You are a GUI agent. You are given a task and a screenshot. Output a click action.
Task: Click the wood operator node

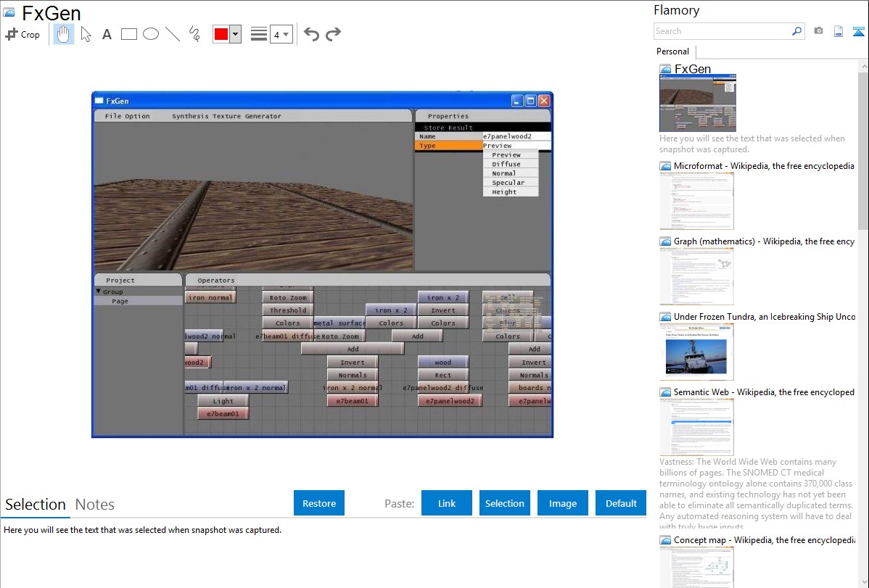[x=442, y=363]
